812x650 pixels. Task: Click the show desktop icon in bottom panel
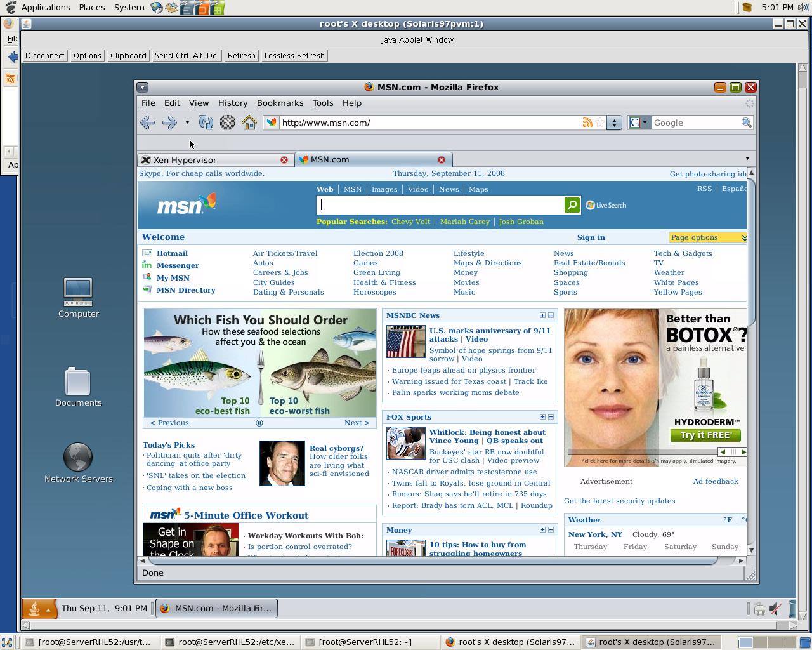tap(6, 642)
